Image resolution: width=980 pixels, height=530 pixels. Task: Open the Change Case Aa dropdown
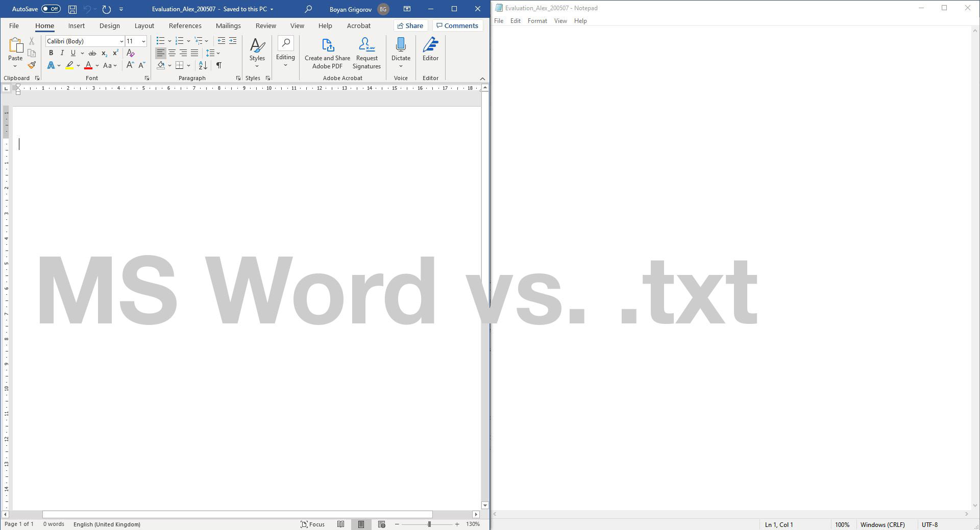click(110, 65)
